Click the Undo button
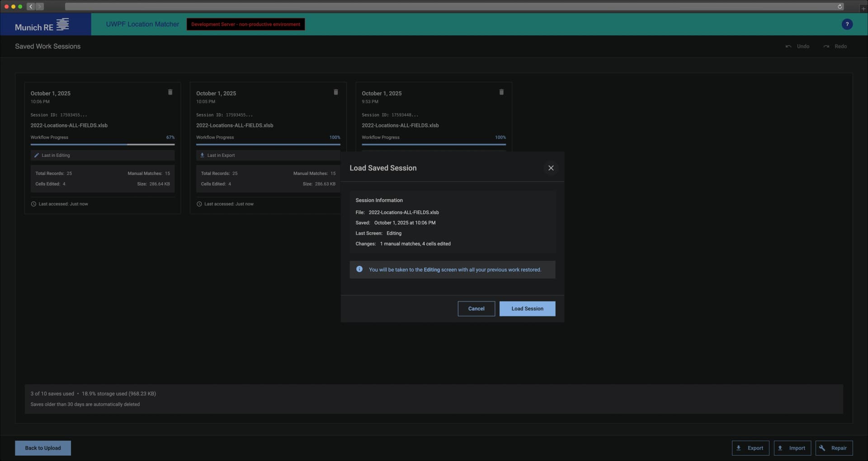The height and width of the screenshot is (461, 868). (797, 47)
